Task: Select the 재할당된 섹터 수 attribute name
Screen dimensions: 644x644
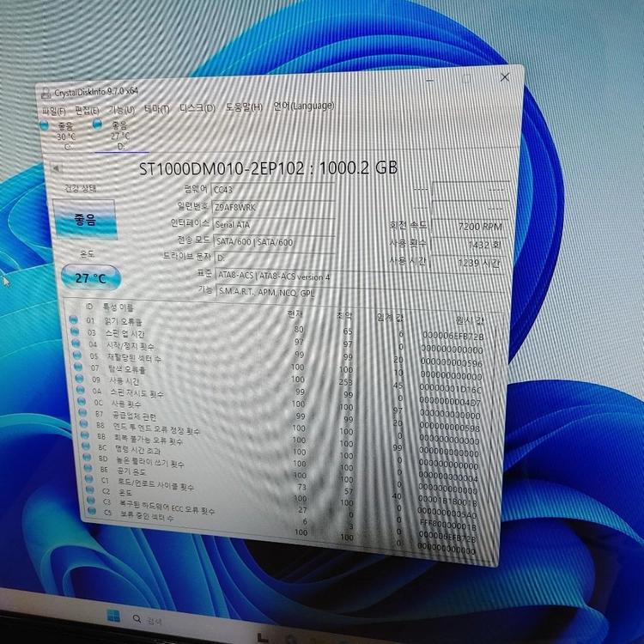Action: pyautogui.click(x=134, y=357)
